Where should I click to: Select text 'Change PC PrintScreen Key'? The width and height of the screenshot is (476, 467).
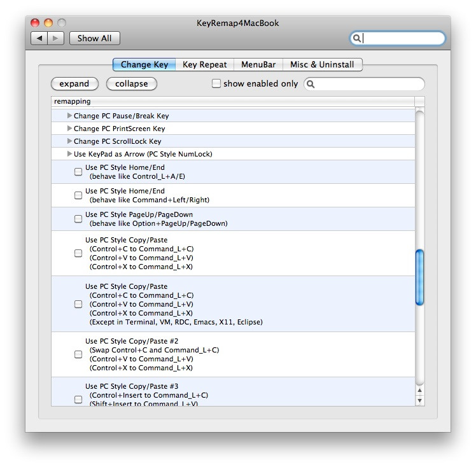119,129
